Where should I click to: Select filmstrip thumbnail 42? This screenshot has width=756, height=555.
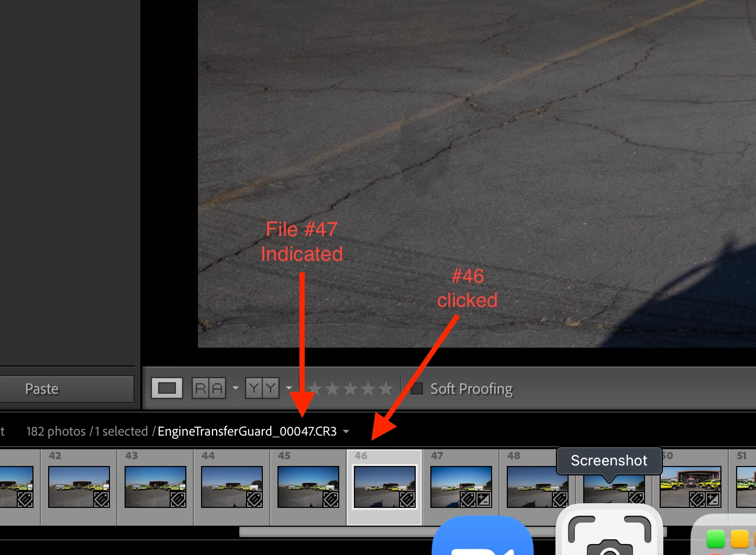(79, 487)
